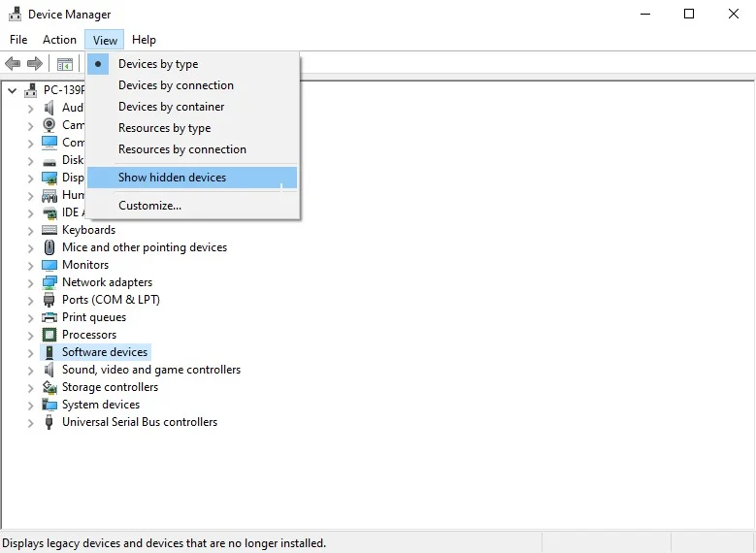Expand the Keyboards category
The height and width of the screenshot is (553, 756).
30,231
